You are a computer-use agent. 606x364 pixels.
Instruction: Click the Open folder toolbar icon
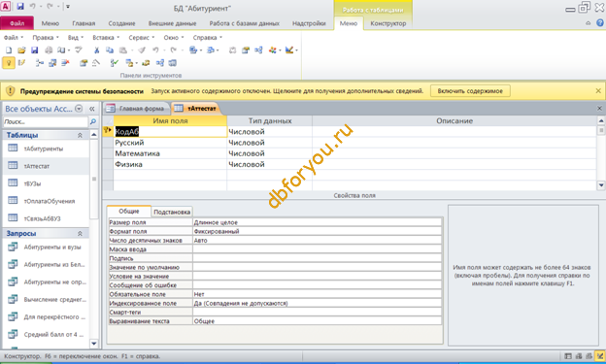click(21, 50)
